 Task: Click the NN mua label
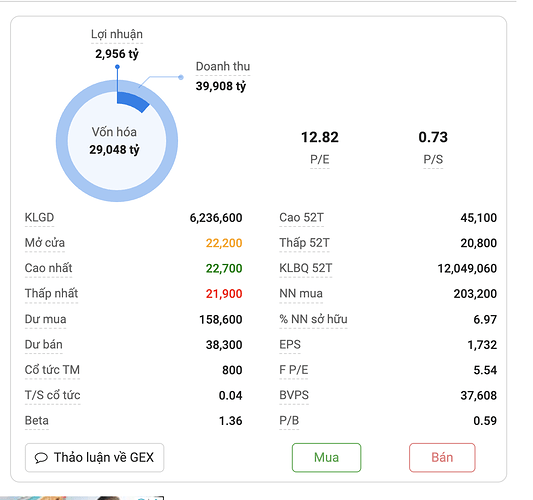point(301,293)
